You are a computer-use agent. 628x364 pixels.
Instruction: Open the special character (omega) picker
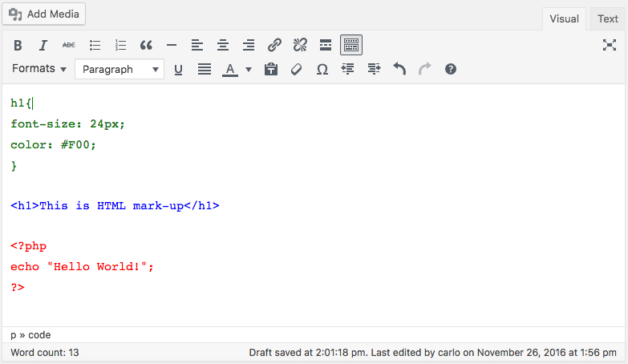click(322, 70)
